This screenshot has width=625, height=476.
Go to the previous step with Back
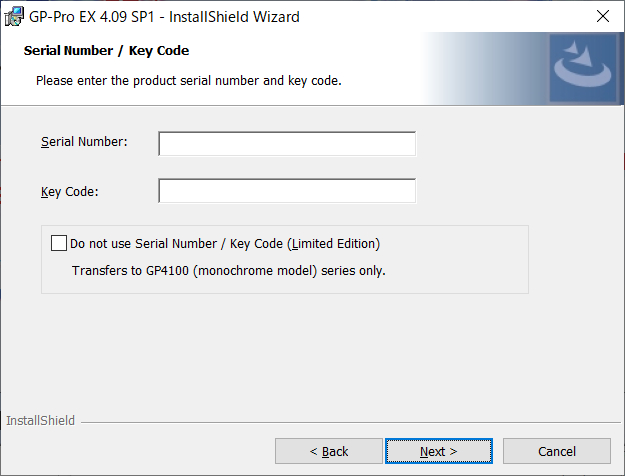coord(328,451)
